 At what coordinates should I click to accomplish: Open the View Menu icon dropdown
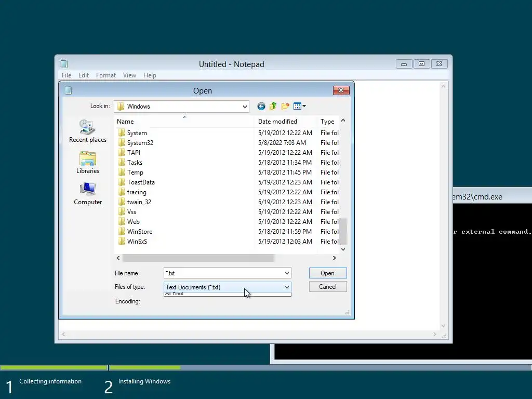coord(300,106)
